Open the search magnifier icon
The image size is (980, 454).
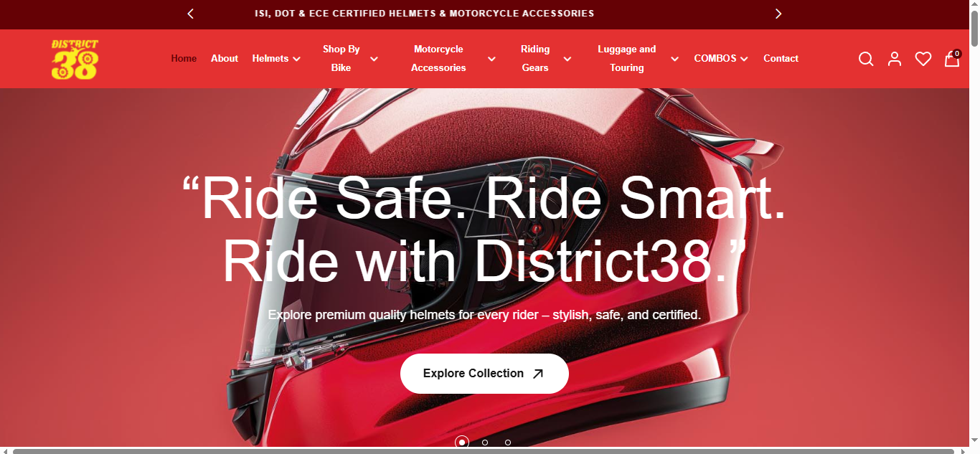[866, 59]
